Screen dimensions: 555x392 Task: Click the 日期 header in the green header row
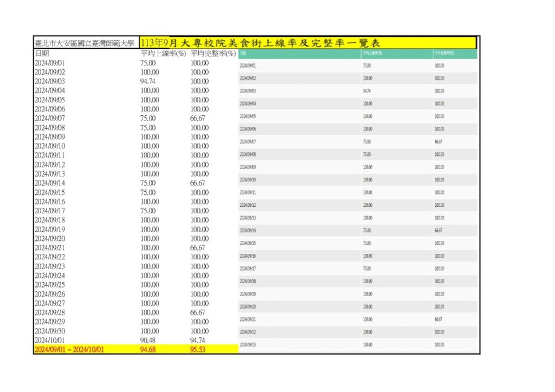(243, 53)
